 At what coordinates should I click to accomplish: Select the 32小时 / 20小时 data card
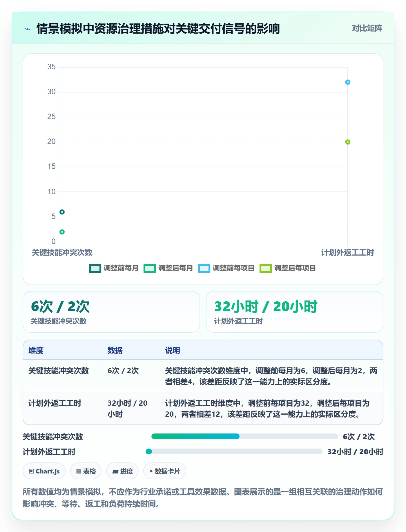[x=295, y=312]
